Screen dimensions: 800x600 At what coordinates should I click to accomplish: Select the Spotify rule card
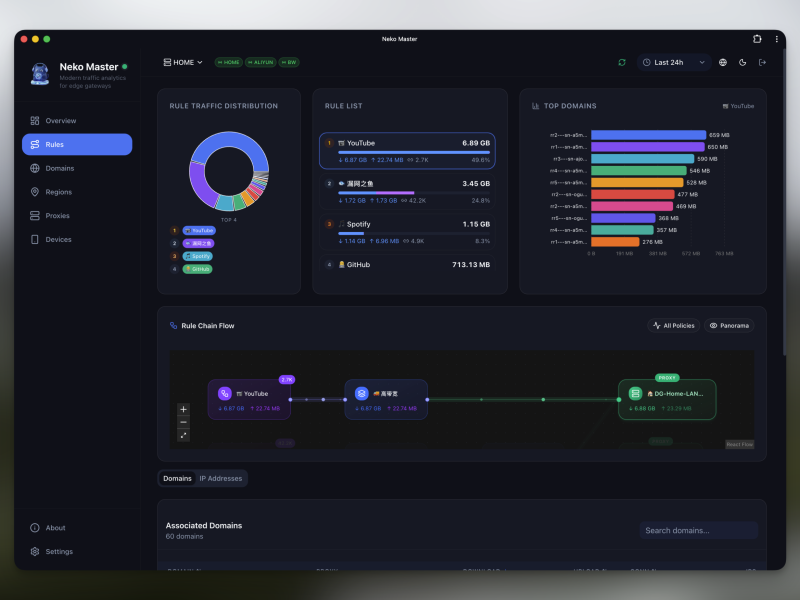[x=407, y=232]
